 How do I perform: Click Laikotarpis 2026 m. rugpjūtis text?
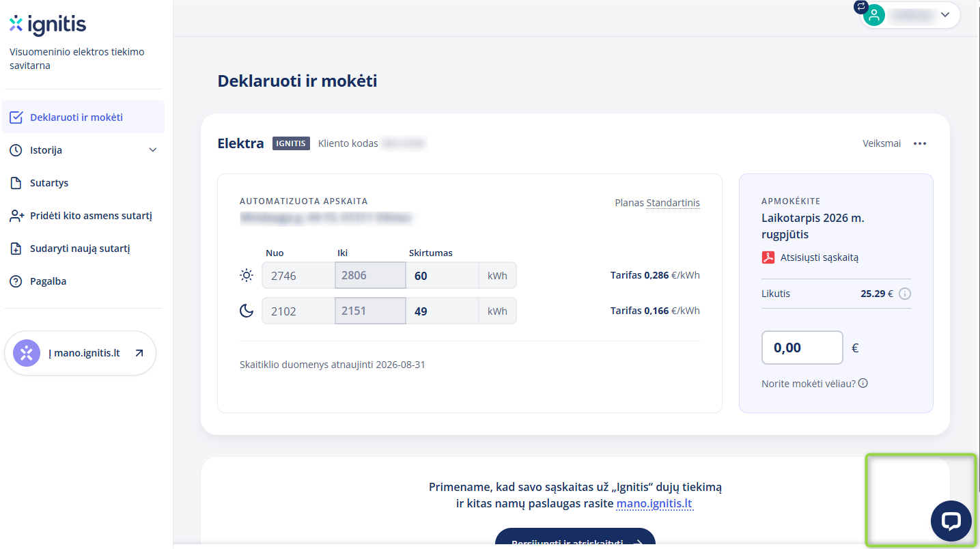tap(813, 227)
